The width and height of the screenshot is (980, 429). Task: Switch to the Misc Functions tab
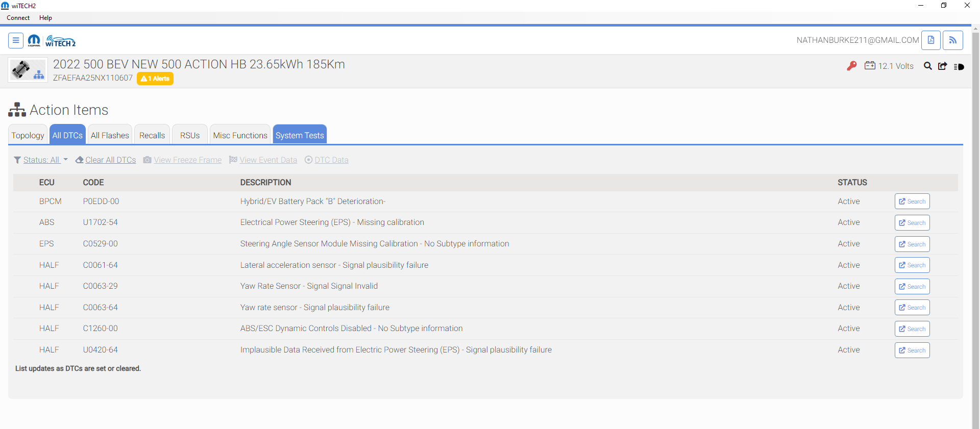240,135
